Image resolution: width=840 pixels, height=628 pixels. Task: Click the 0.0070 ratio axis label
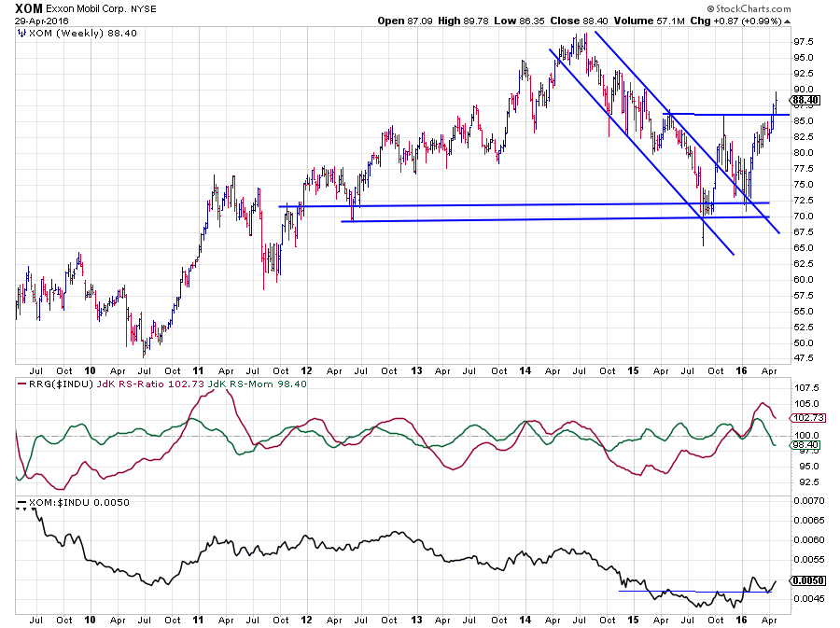(x=809, y=500)
